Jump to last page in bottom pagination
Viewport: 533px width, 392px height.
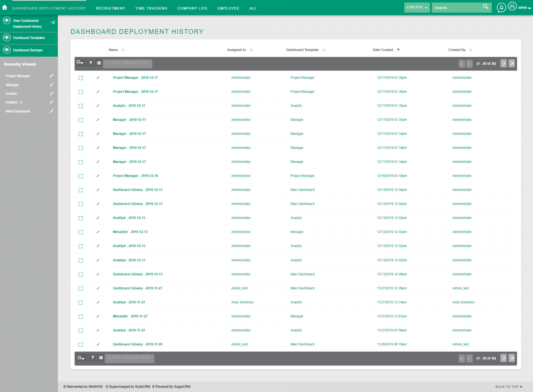512,358
